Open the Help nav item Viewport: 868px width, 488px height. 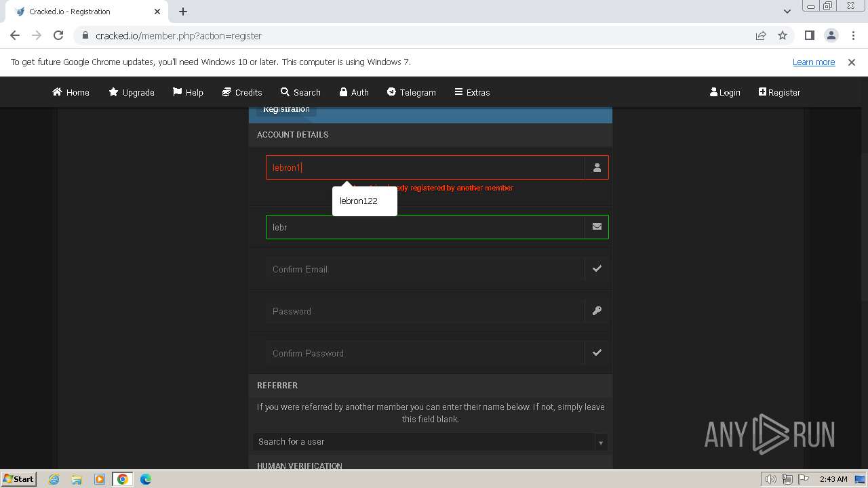point(188,92)
